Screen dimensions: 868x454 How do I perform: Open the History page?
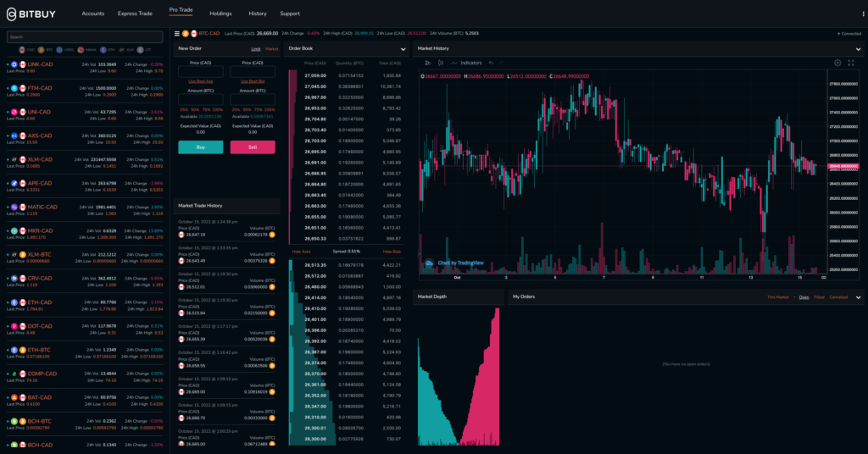(x=258, y=14)
